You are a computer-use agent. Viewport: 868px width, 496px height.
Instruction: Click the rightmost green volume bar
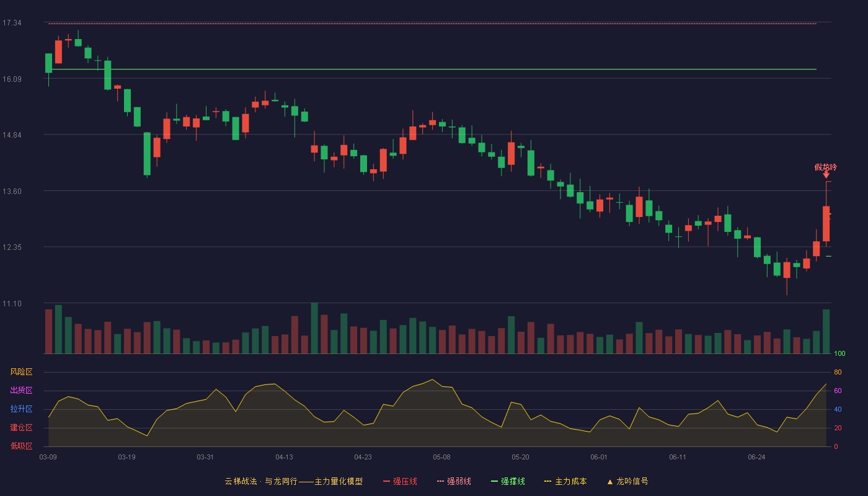coord(826,331)
